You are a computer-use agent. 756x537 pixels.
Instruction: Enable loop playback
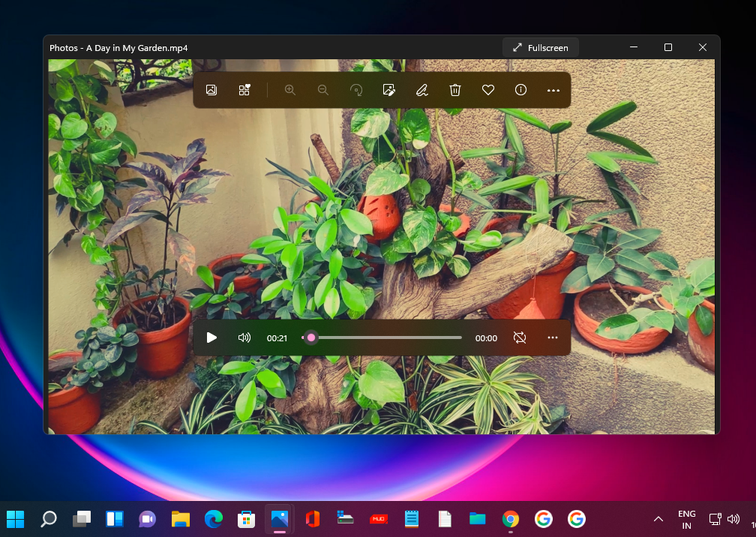[x=520, y=337]
